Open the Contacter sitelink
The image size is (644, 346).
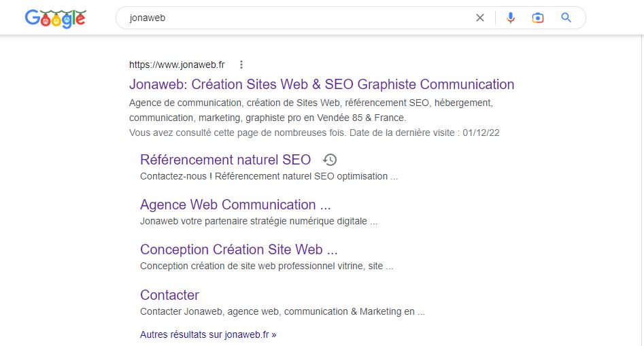(x=169, y=295)
